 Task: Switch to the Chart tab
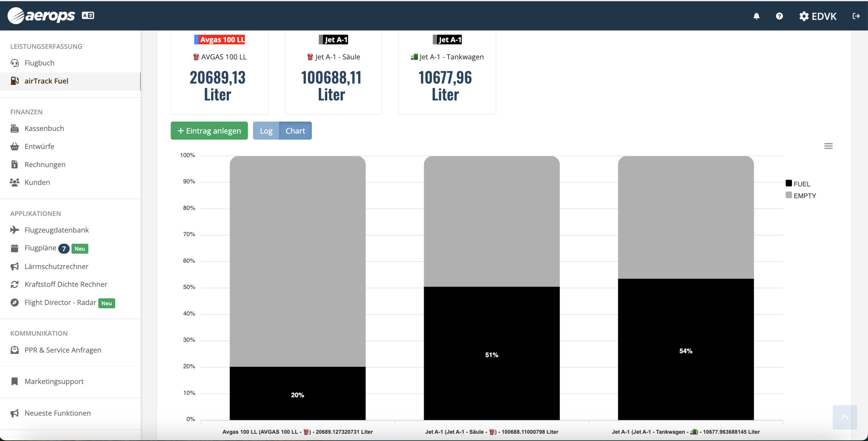click(295, 130)
